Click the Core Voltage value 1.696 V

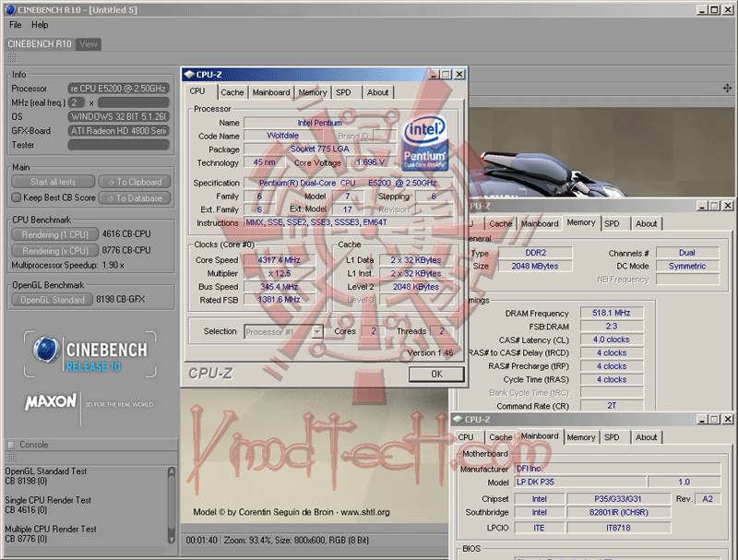371,162
